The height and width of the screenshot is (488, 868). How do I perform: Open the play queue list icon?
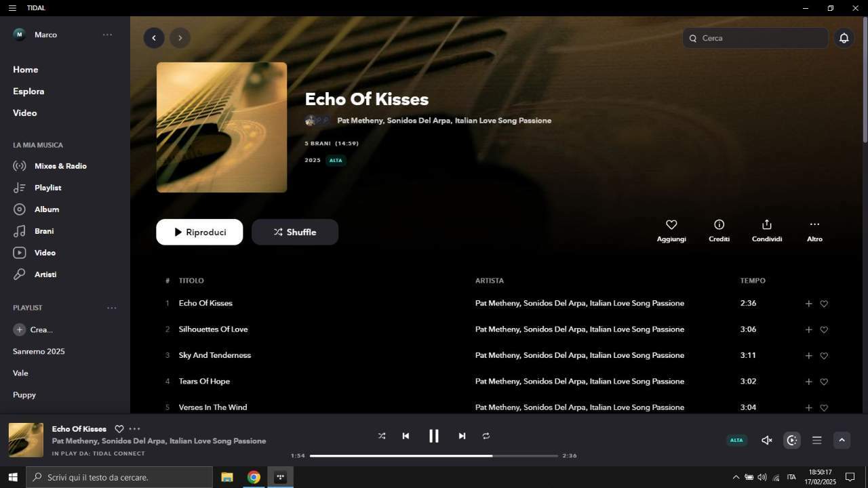coord(816,441)
